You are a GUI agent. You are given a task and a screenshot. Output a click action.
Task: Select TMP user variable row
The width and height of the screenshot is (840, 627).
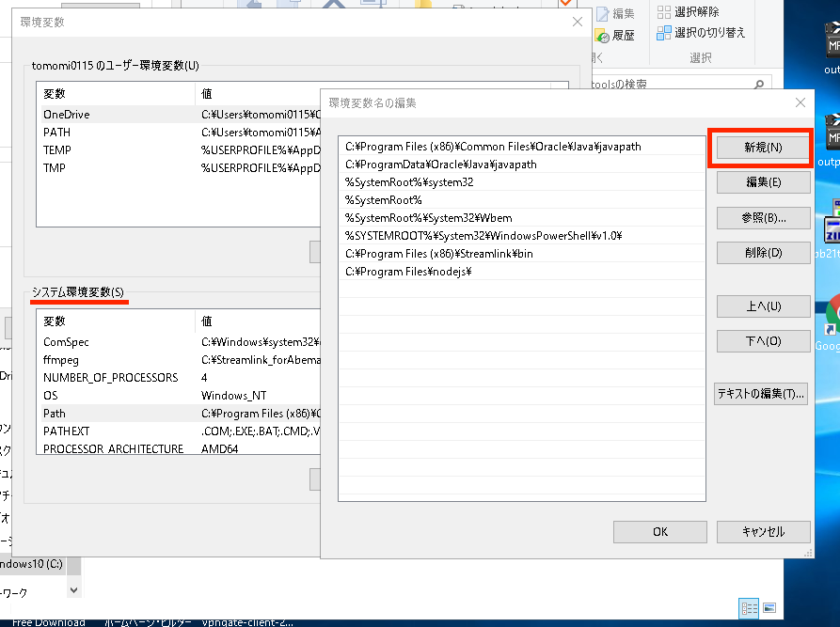click(x=179, y=168)
